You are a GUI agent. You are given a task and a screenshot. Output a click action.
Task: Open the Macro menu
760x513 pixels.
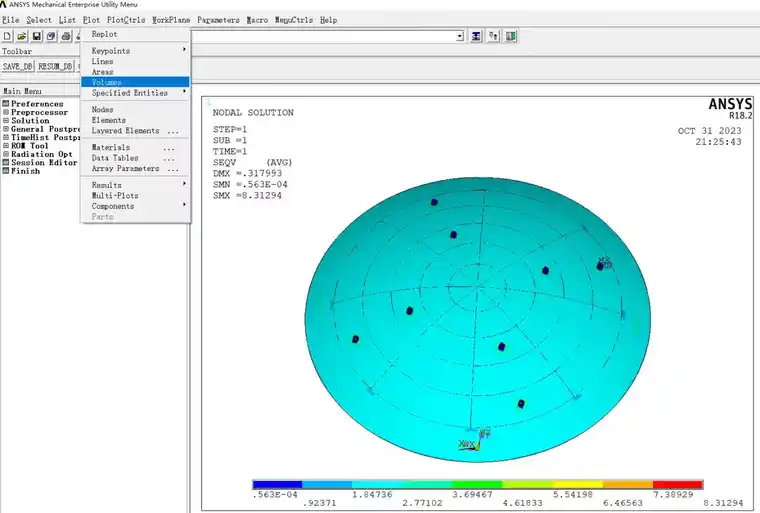257,20
